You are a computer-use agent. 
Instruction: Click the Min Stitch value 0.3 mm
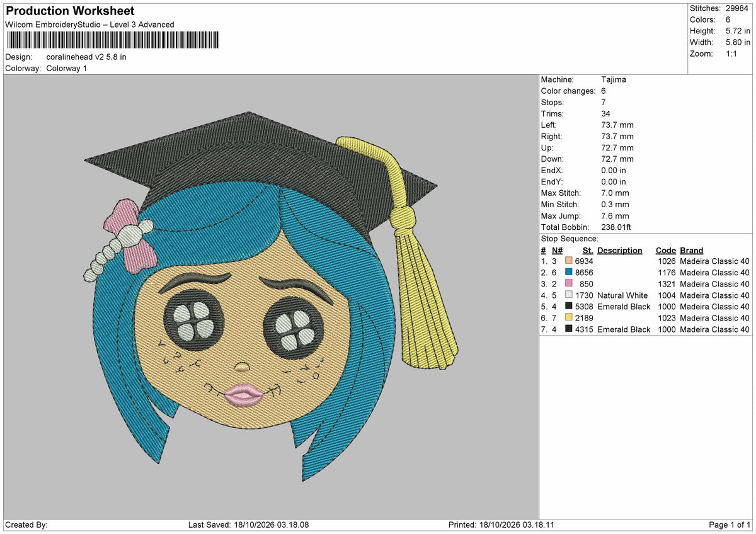click(615, 205)
